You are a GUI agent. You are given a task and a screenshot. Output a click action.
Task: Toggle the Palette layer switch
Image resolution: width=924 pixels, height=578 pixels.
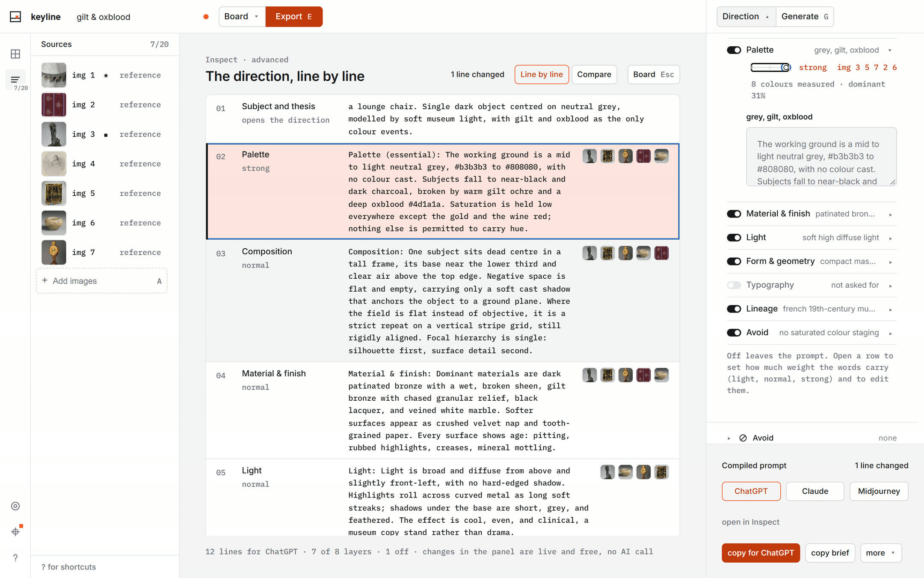(734, 50)
